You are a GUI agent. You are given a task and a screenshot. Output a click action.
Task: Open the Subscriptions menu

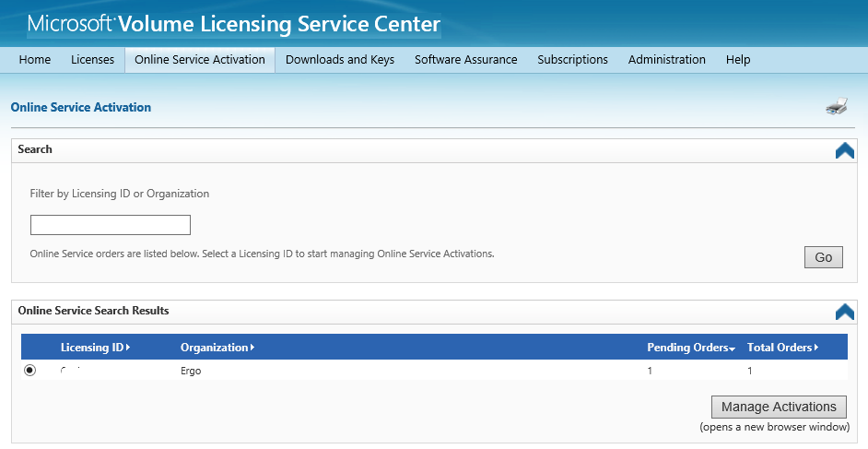click(572, 60)
